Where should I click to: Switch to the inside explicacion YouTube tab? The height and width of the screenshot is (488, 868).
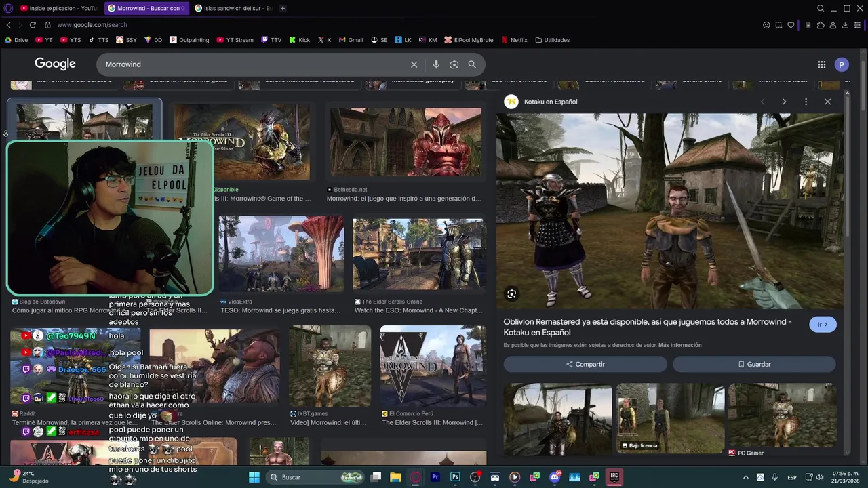pos(58,8)
